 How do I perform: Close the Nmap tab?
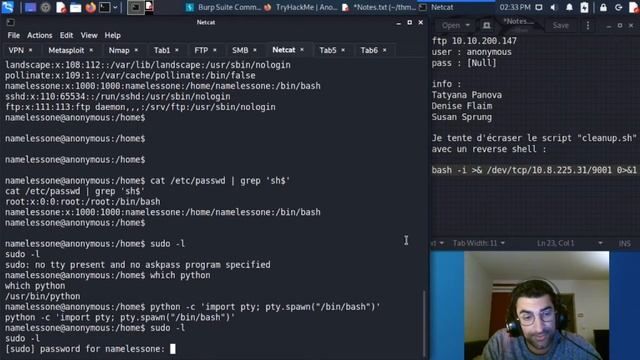pos(136,50)
